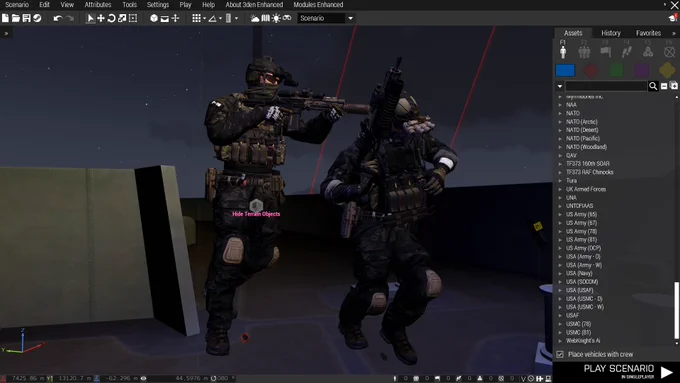Image resolution: width=680 pixels, height=383 pixels.
Task: Select the Area widget tool
Action: pyautogui.click(x=133, y=18)
